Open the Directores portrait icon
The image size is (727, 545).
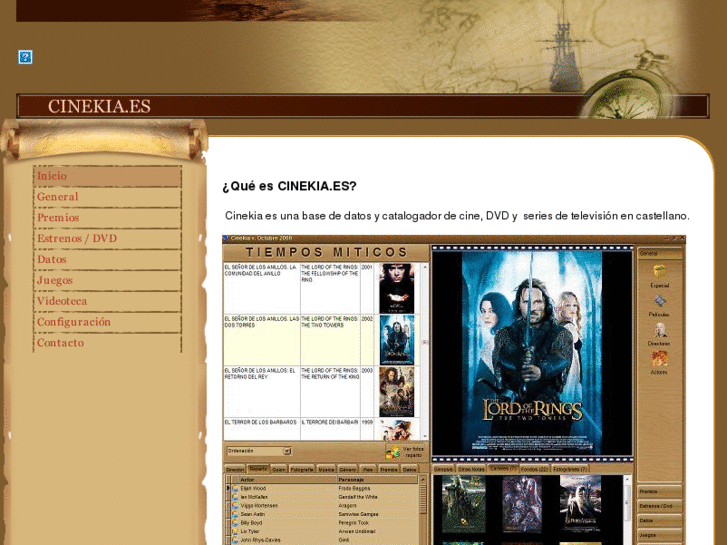coord(660,331)
